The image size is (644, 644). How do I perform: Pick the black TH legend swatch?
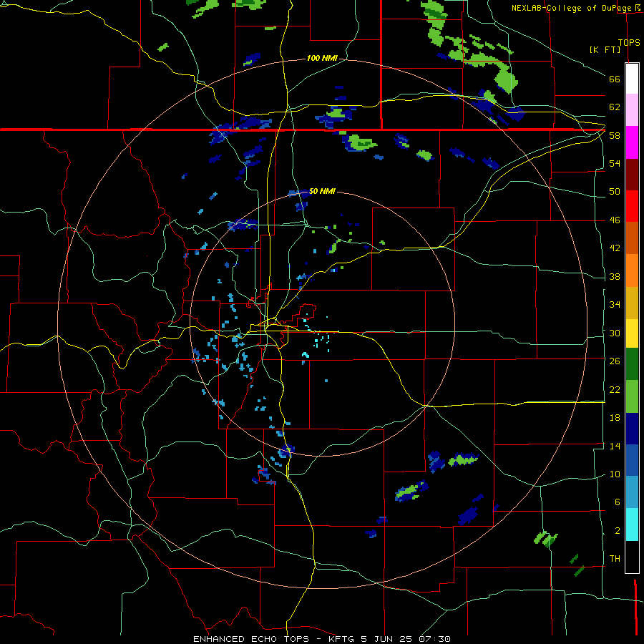pos(632,557)
